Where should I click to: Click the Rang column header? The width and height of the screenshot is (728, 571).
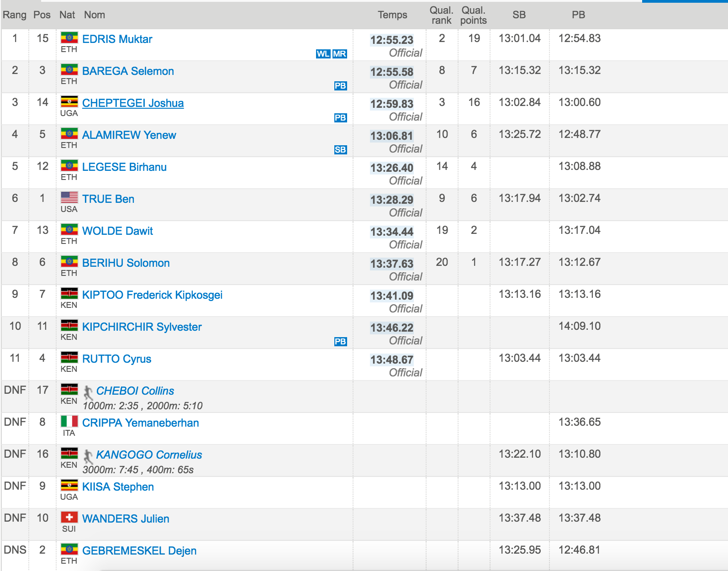pyautogui.click(x=15, y=15)
